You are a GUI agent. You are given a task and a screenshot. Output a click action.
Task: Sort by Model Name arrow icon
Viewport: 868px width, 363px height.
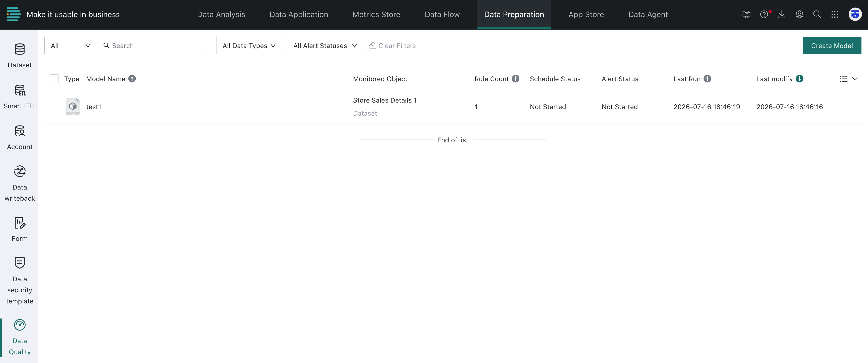[x=132, y=79]
